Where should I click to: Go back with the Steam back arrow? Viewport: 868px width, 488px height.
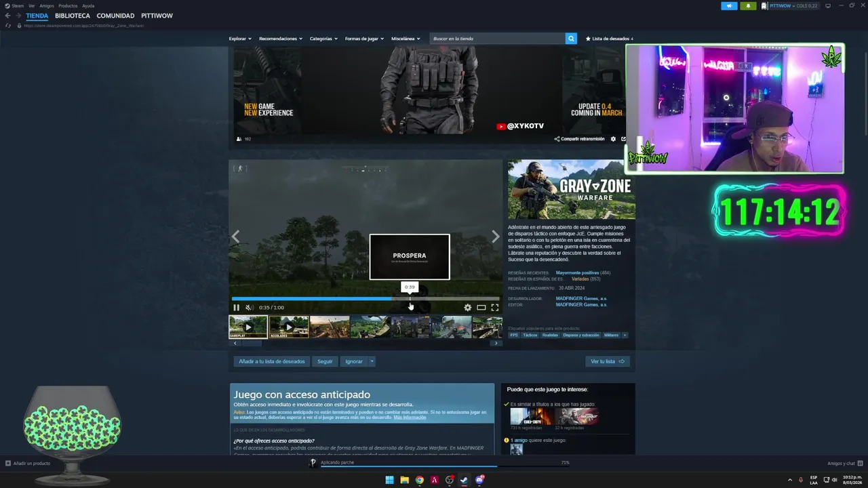[x=7, y=16]
